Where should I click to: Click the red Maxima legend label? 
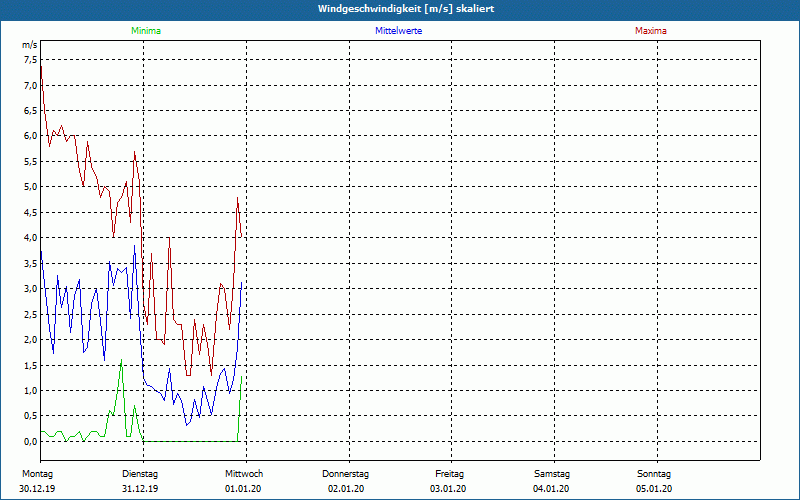point(651,31)
